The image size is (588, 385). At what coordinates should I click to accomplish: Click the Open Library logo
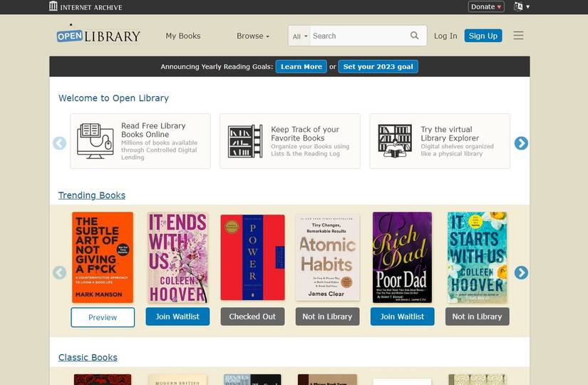tap(98, 36)
